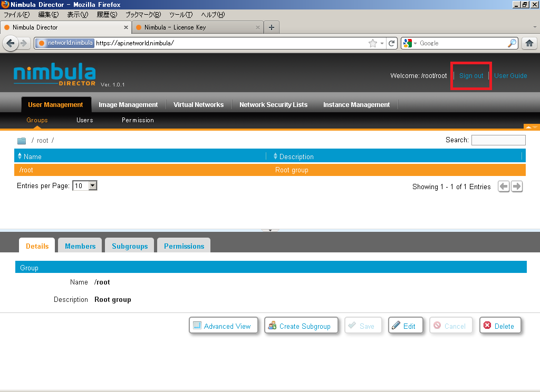Open the 編集(E) menu

click(48, 14)
